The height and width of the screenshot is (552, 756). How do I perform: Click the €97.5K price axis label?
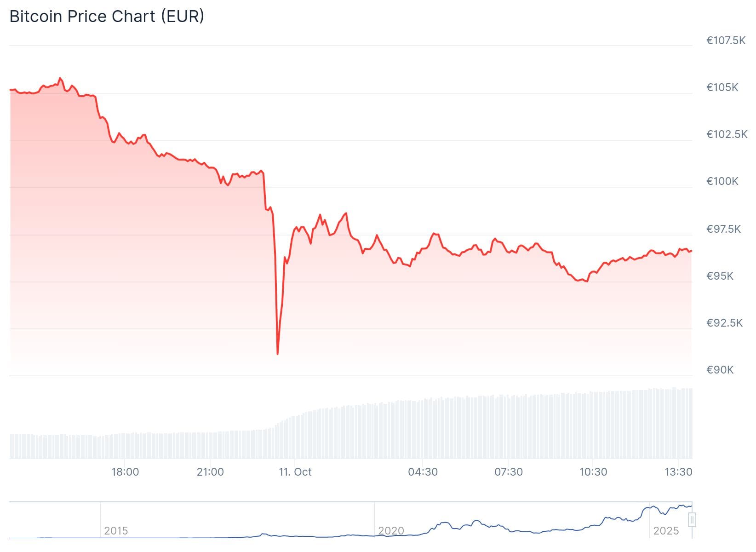pos(723,229)
